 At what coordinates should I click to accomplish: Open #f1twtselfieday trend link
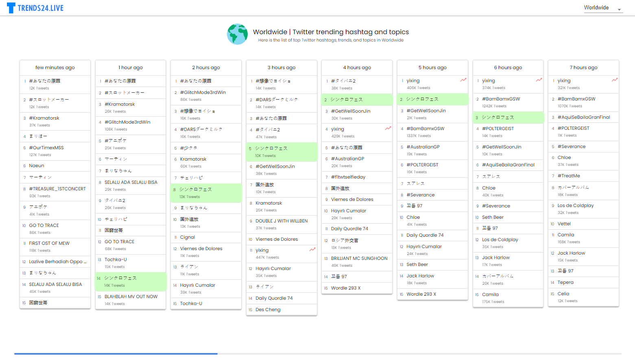coord(348,177)
